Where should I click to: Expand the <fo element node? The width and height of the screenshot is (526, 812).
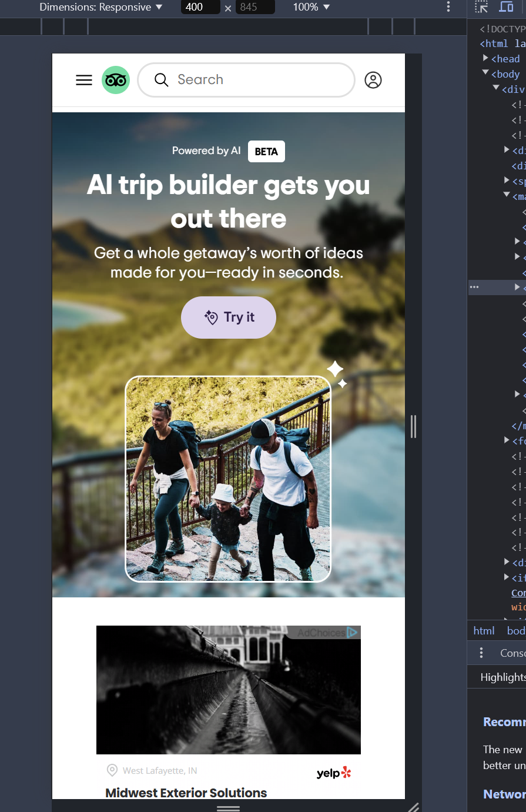(x=507, y=440)
